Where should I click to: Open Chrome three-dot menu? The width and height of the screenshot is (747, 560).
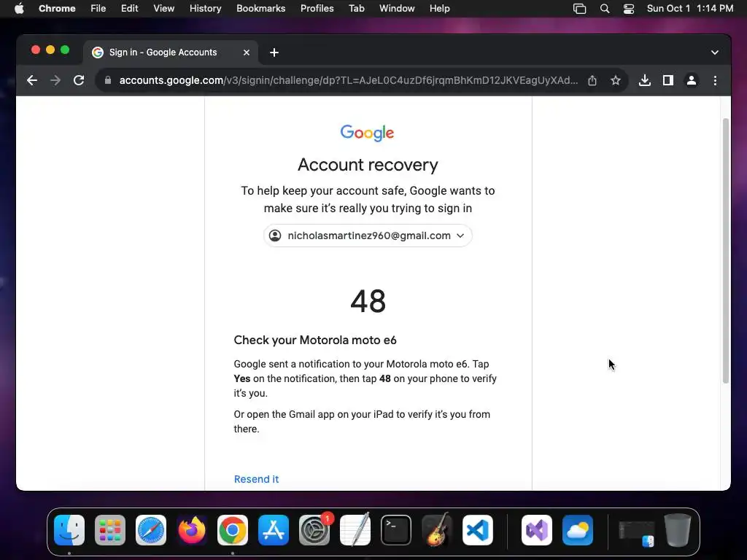(x=715, y=80)
